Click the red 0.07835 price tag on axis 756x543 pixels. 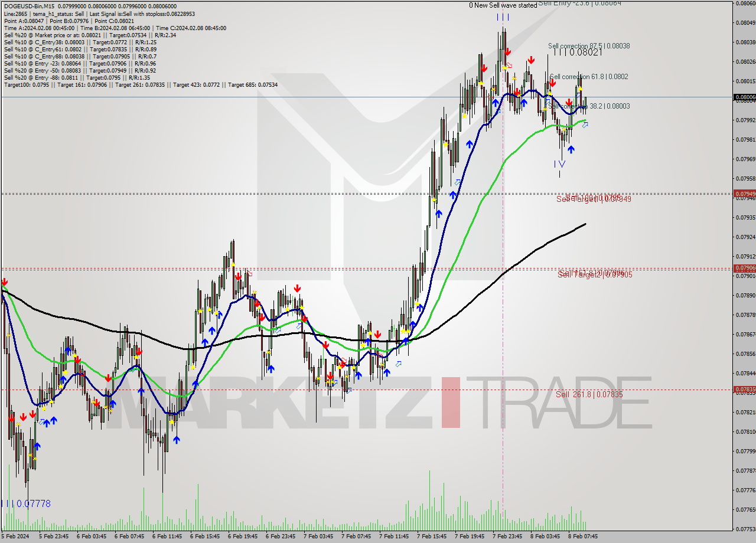[x=744, y=390]
